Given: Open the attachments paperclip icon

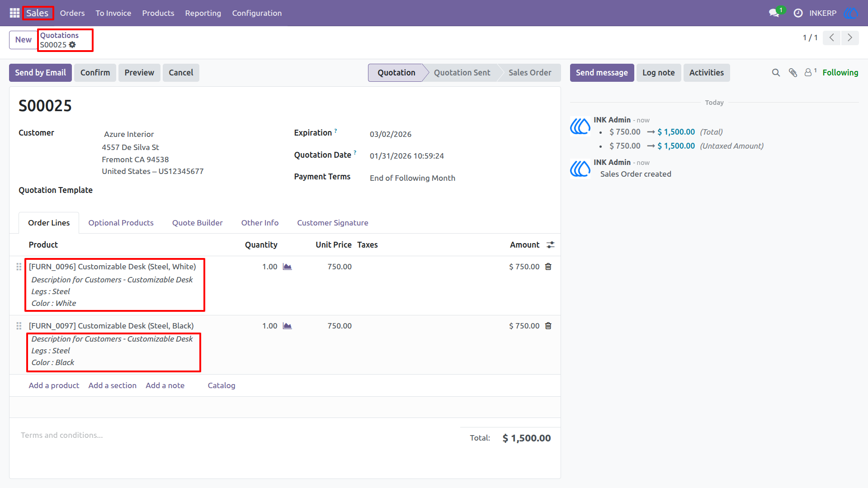Looking at the screenshot, I should (793, 73).
